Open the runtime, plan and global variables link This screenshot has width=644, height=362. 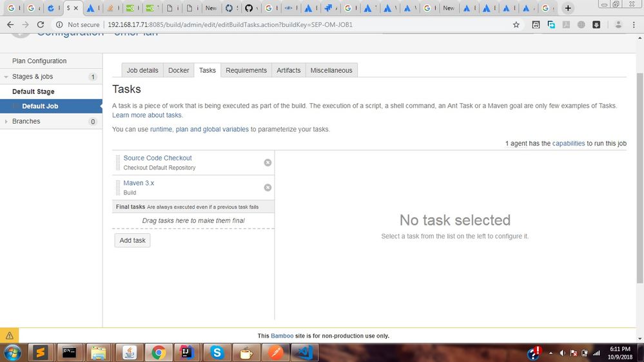pyautogui.click(x=199, y=129)
